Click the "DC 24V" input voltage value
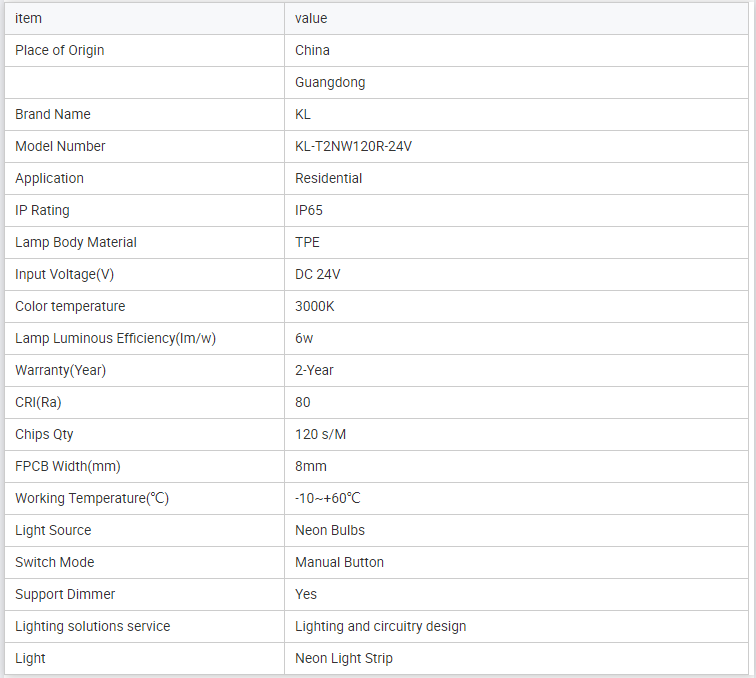Screen dimensions: 756x678 [x=318, y=274]
